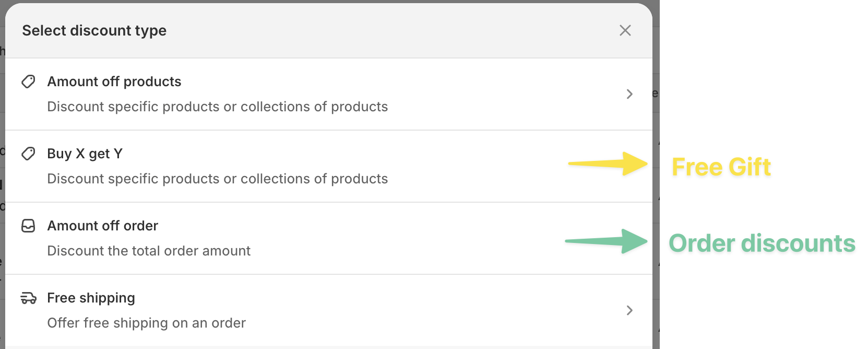Choose the Buy X get Y discount
Screen dimensions: 868x349
[x=85, y=154]
